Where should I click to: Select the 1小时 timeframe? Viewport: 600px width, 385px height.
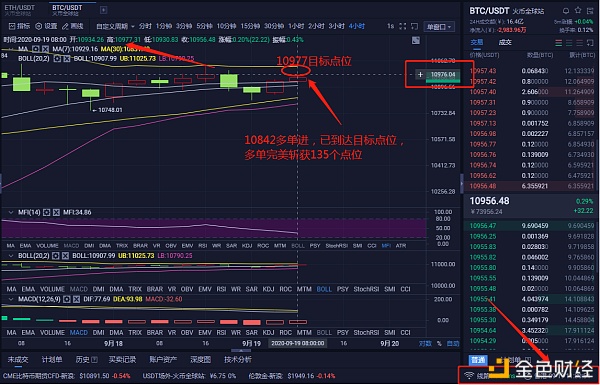tap(296, 26)
